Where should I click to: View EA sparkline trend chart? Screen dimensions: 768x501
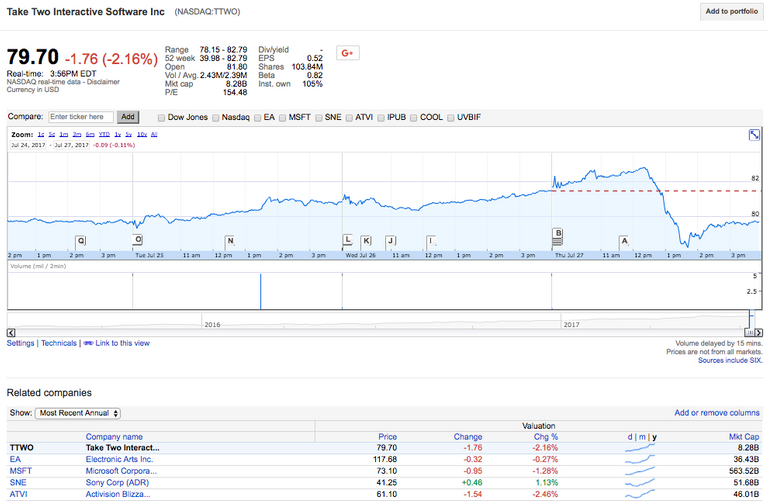[x=640, y=459]
